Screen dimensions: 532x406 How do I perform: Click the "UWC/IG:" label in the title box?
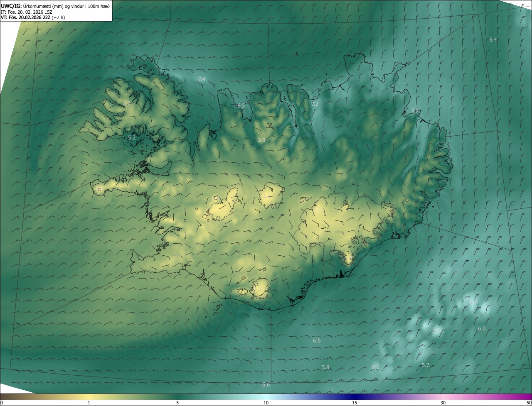tap(11, 6)
